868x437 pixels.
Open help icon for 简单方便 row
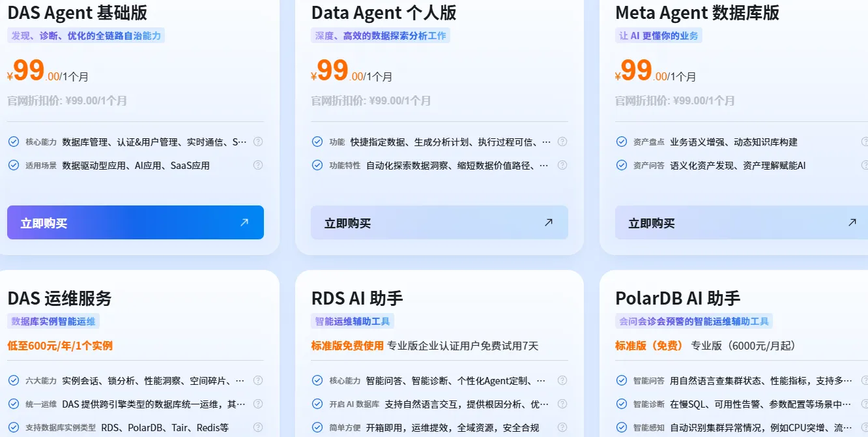coord(562,427)
